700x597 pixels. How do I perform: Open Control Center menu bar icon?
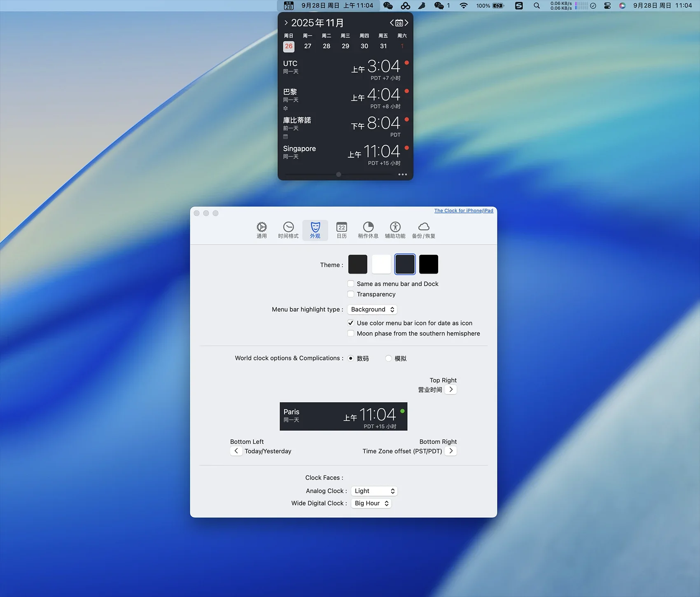(607, 5)
